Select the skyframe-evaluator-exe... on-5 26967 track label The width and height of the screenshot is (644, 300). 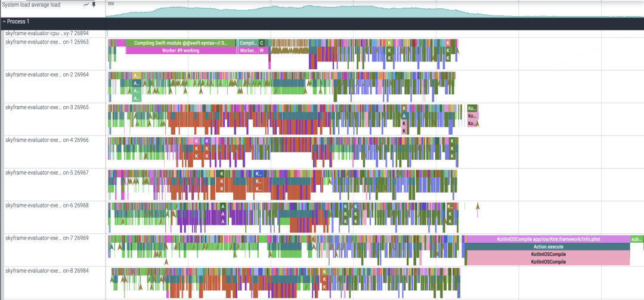[47, 172]
